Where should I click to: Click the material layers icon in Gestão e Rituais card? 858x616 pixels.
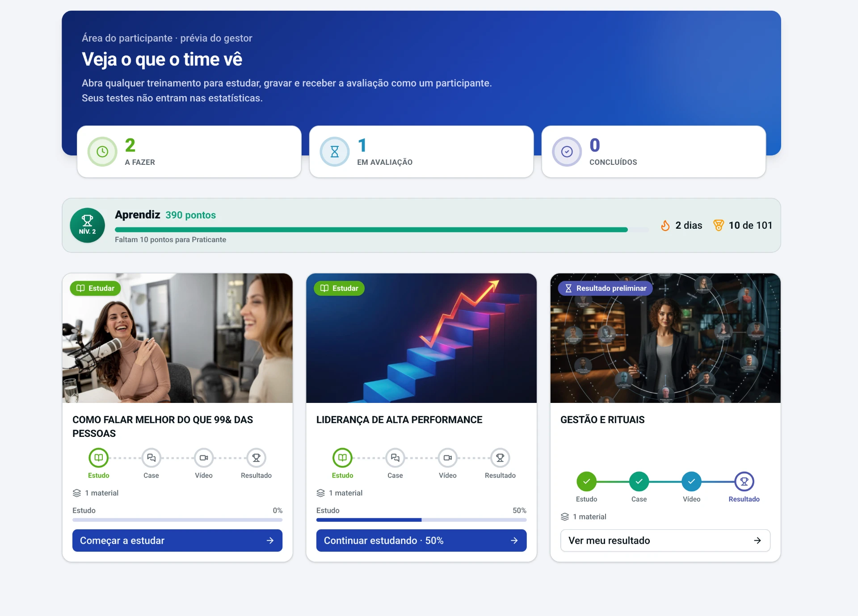[x=565, y=517]
